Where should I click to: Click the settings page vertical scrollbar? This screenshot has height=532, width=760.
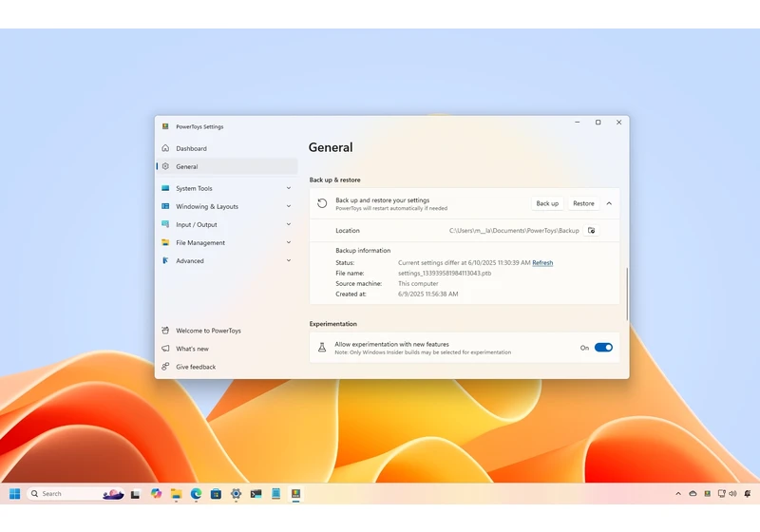(x=627, y=294)
